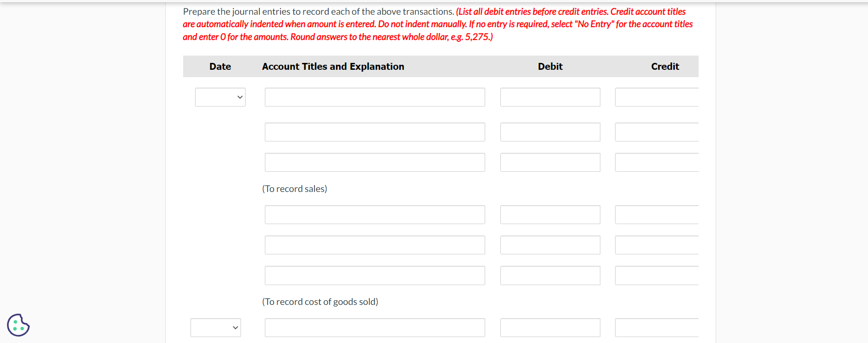Open the second transaction Date dropdown
The height and width of the screenshot is (343, 868).
click(x=215, y=327)
